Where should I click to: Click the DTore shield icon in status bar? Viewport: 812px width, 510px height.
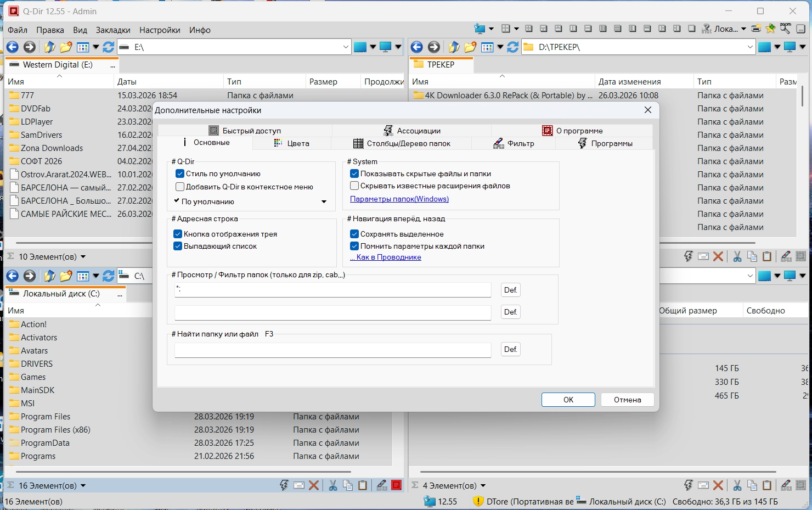478,501
